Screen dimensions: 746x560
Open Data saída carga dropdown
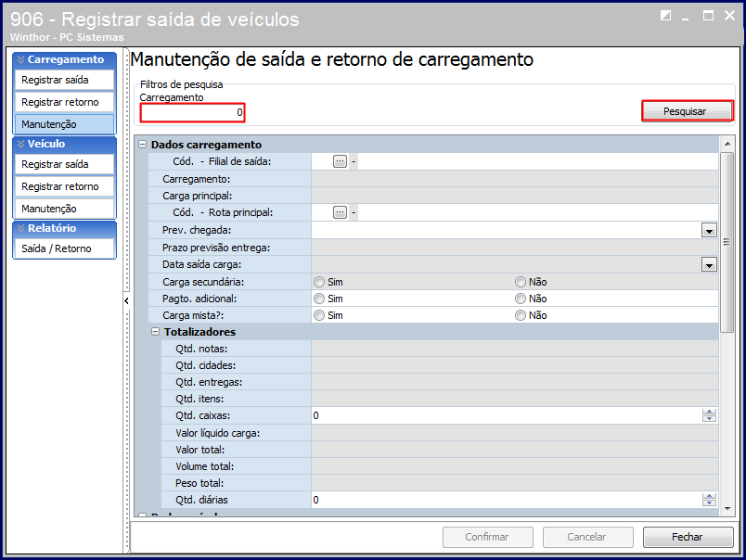click(709, 265)
